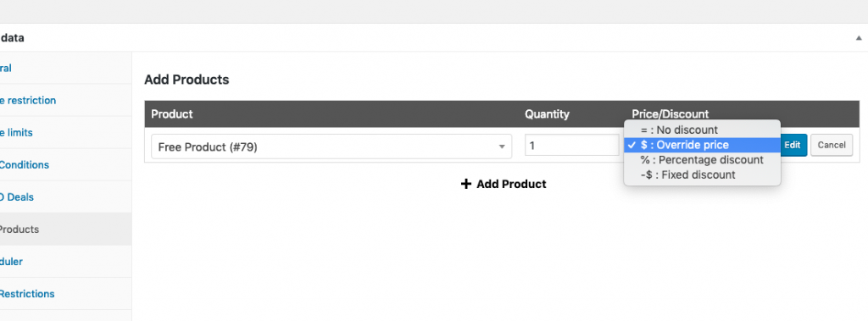Click the arrow on the product select box

click(x=502, y=147)
